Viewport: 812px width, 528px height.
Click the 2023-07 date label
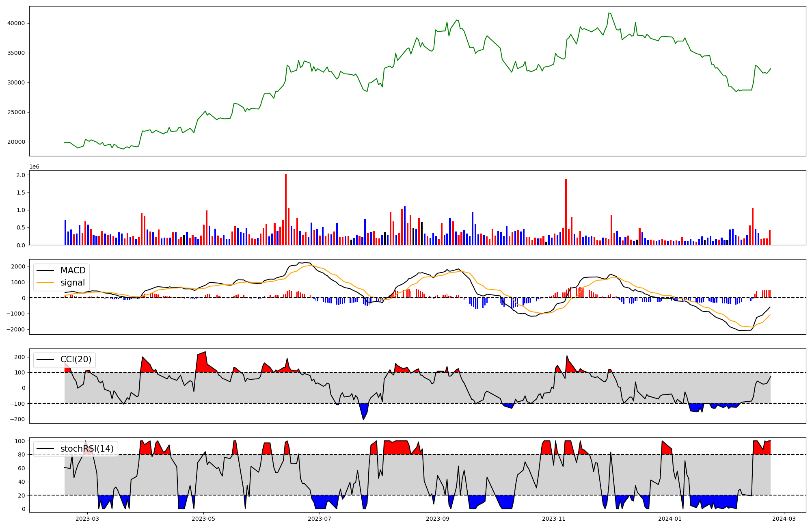tap(320, 519)
